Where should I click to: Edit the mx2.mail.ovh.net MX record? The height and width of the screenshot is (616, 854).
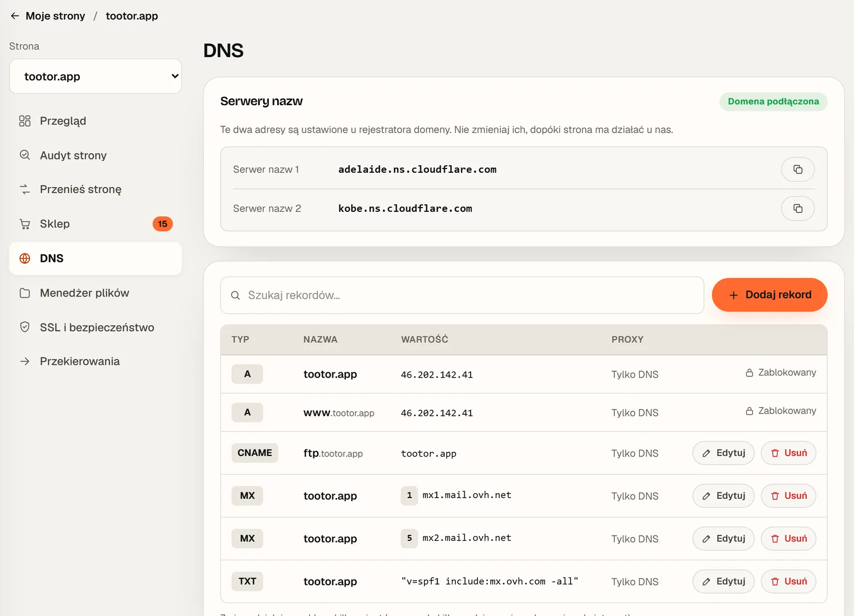pos(723,539)
